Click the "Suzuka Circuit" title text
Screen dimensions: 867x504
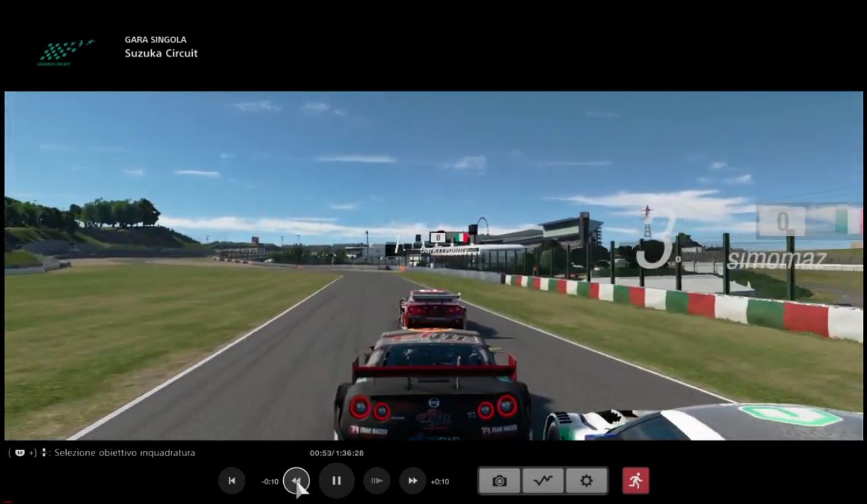[161, 54]
